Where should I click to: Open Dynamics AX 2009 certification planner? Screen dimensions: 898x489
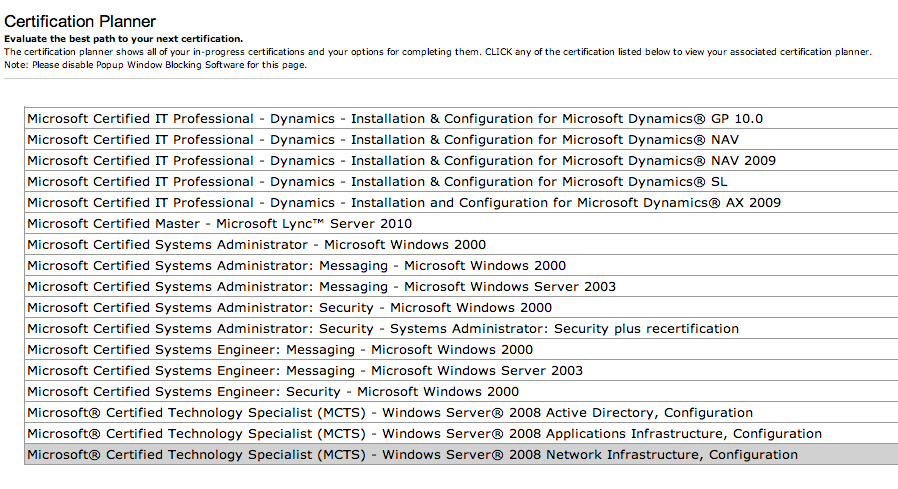404,203
